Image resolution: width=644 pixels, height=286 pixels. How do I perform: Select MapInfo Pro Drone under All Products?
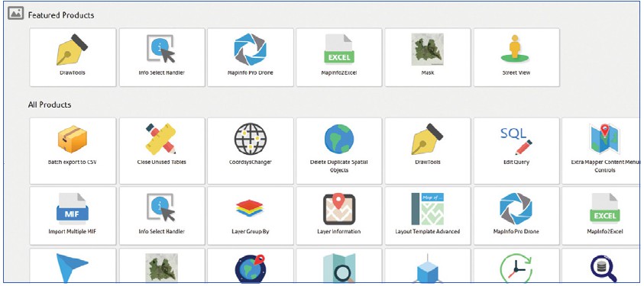516,216
